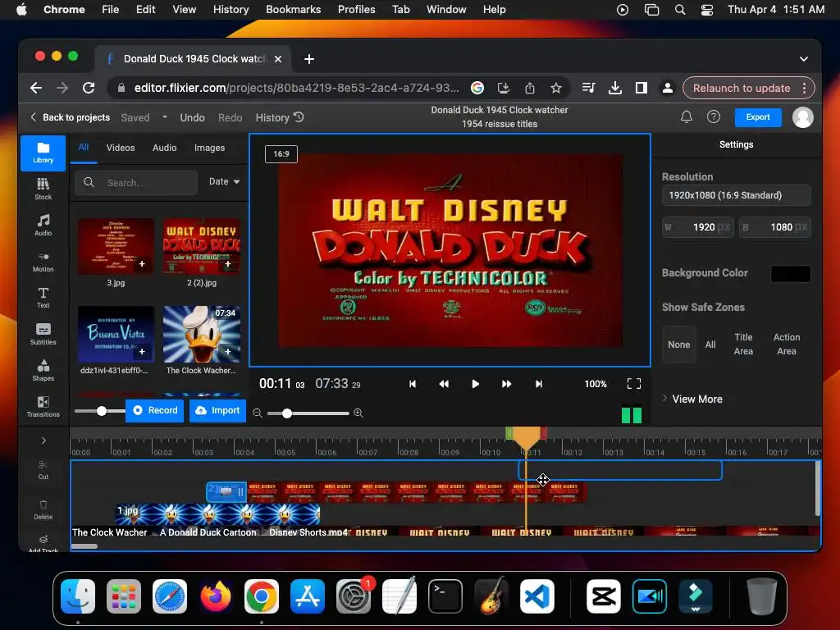Open the Shapes panel

pyautogui.click(x=43, y=370)
